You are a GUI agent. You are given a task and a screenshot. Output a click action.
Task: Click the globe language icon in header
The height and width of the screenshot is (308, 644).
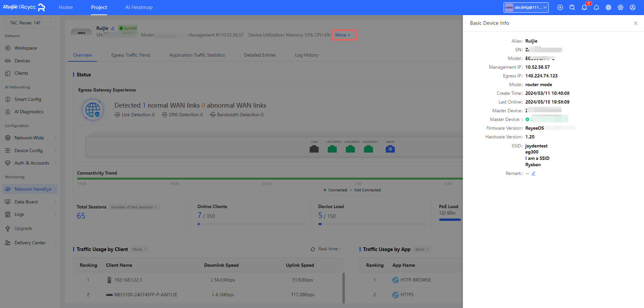[x=608, y=7]
